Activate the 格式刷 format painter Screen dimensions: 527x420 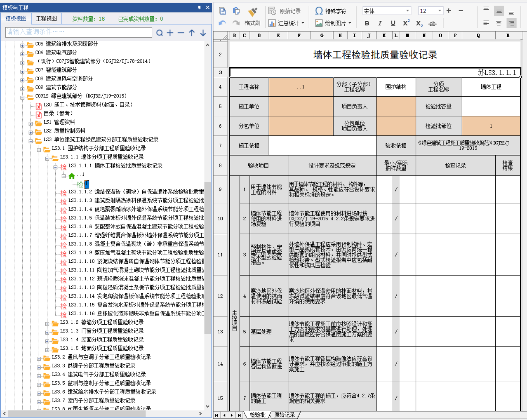253,16
